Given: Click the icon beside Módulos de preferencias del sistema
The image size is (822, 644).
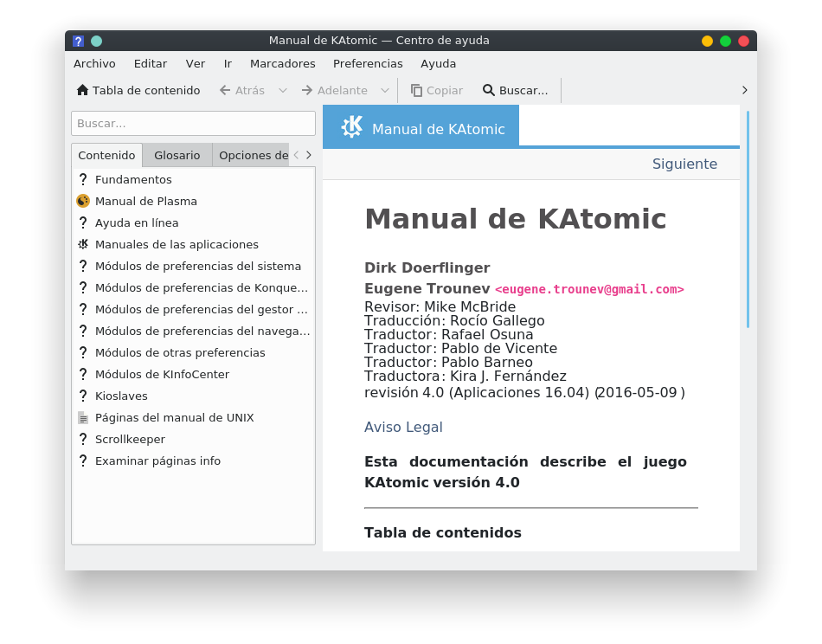Looking at the screenshot, I should (x=83, y=266).
